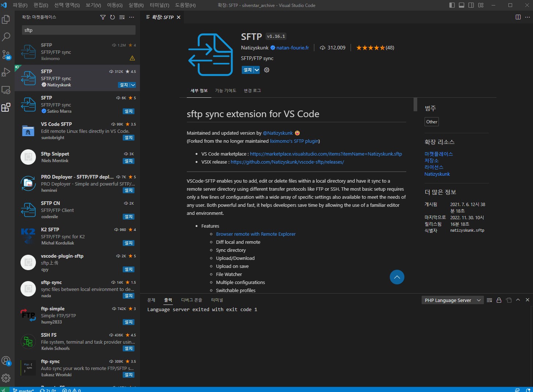
Task: Clear the output panel contents
Action: pos(489,300)
